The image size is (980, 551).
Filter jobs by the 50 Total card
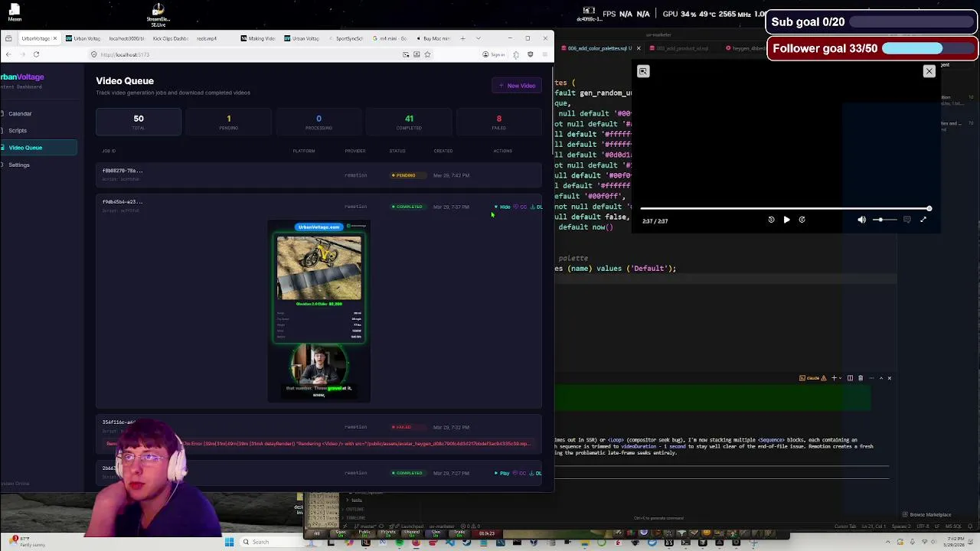click(x=139, y=122)
